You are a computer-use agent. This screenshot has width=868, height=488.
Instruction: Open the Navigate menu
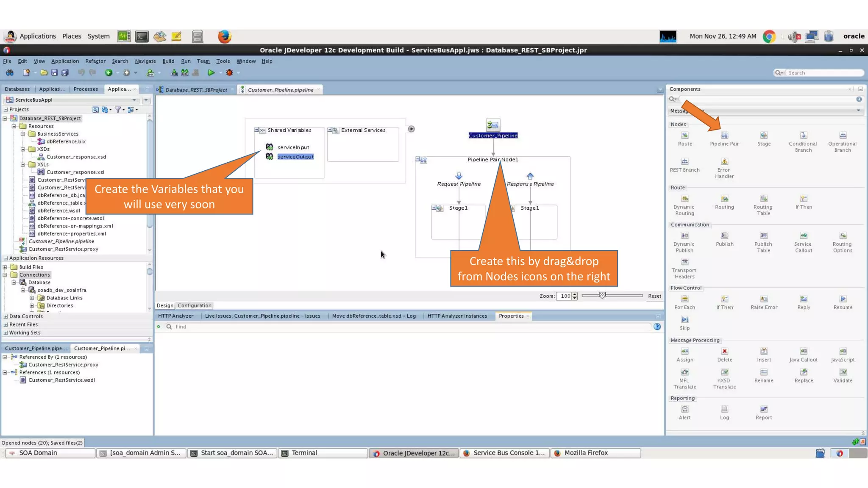(x=145, y=61)
